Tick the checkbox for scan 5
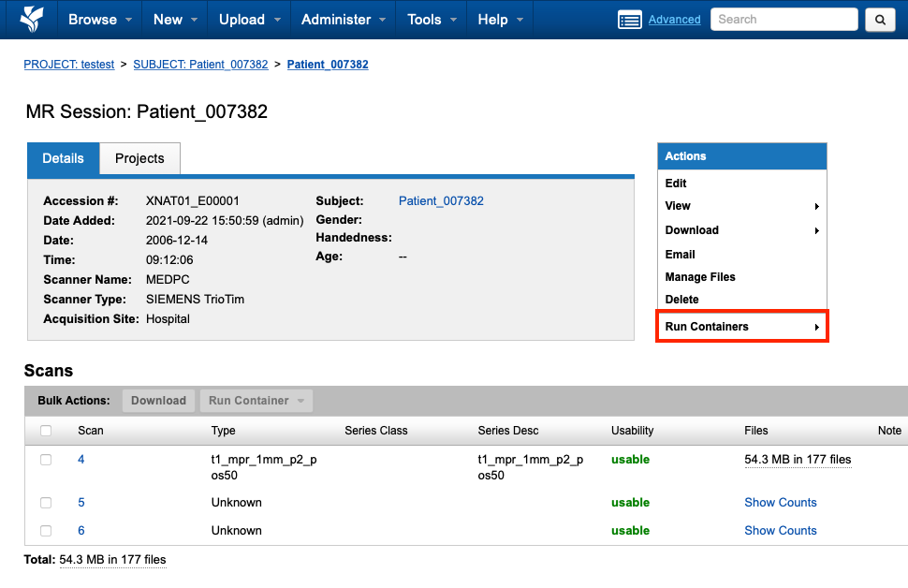The height and width of the screenshot is (588, 908). (x=46, y=503)
